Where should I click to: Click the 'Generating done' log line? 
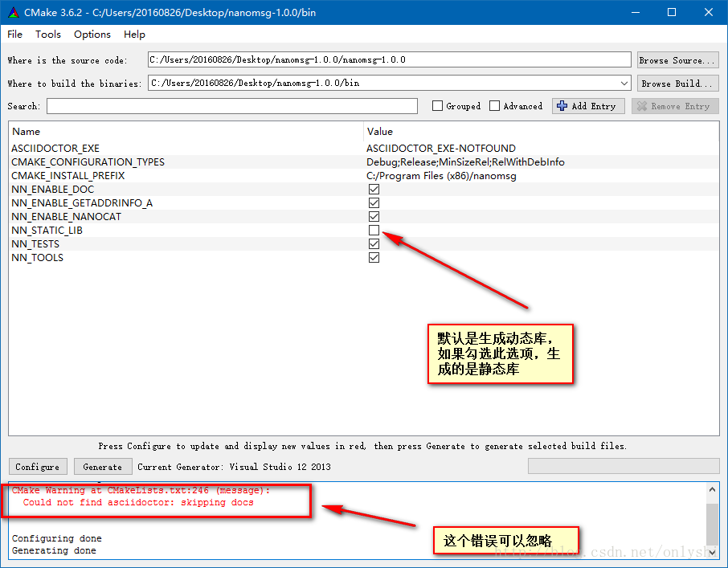[x=54, y=550]
